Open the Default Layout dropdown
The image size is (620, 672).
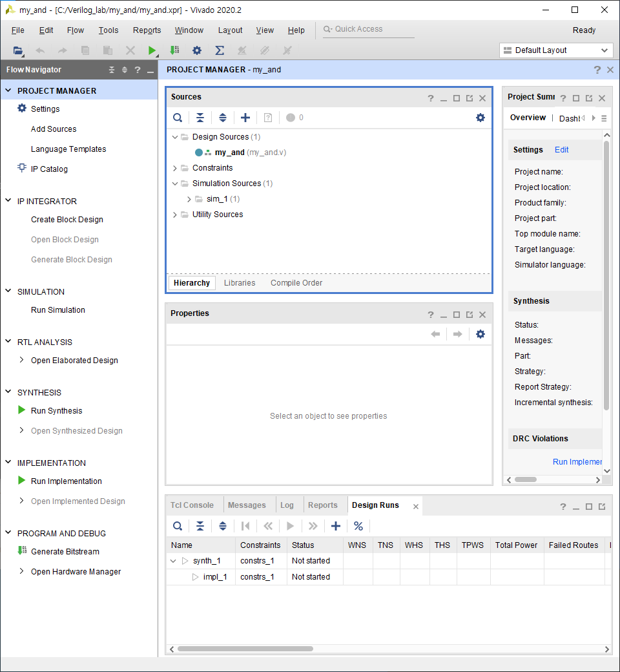click(556, 50)
